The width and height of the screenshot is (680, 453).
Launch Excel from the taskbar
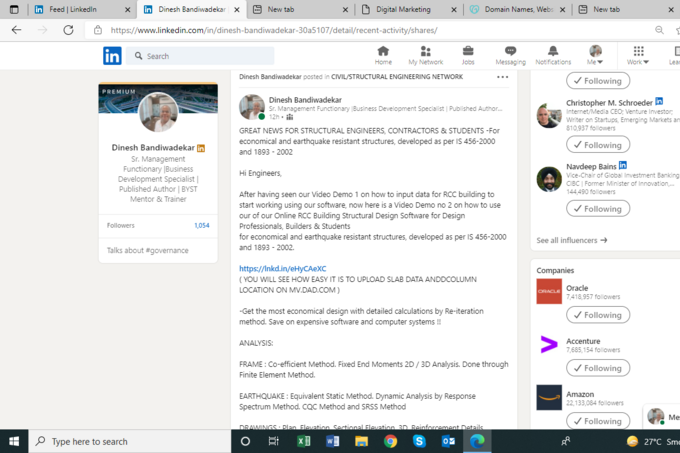tap(304, 441)
